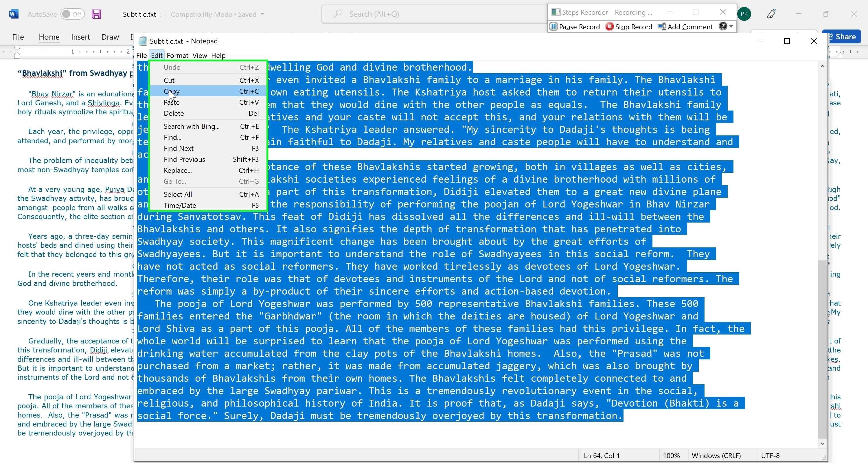Open Notepad Format menu

(177, 55)
